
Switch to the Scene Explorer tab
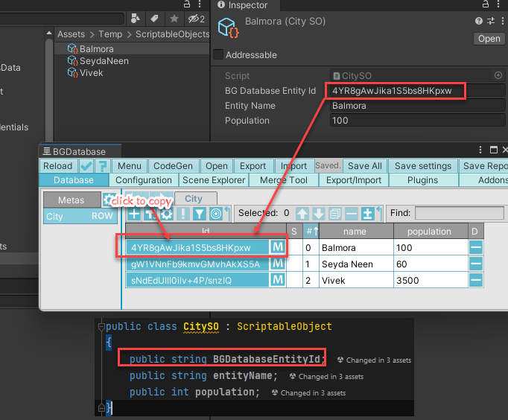pos(214,180)
